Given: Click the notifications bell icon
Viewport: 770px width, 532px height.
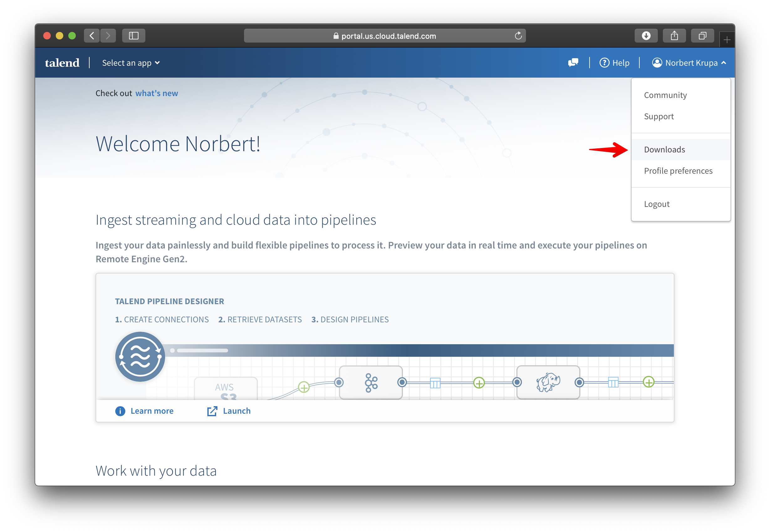Looking at the screenshot, I should (573, 63).
